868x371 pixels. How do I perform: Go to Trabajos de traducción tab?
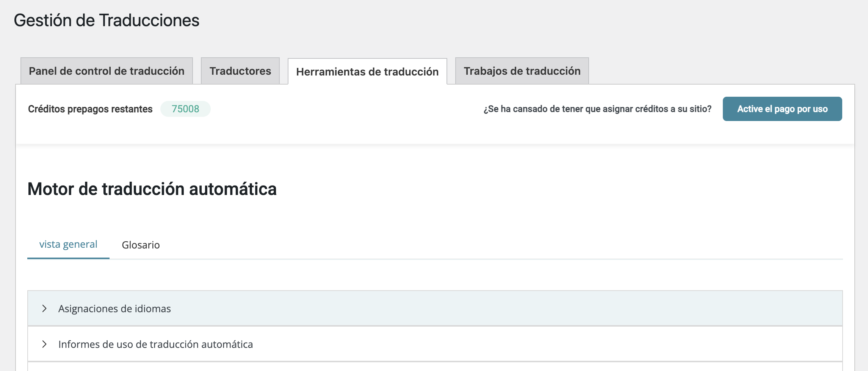[522, 71]
